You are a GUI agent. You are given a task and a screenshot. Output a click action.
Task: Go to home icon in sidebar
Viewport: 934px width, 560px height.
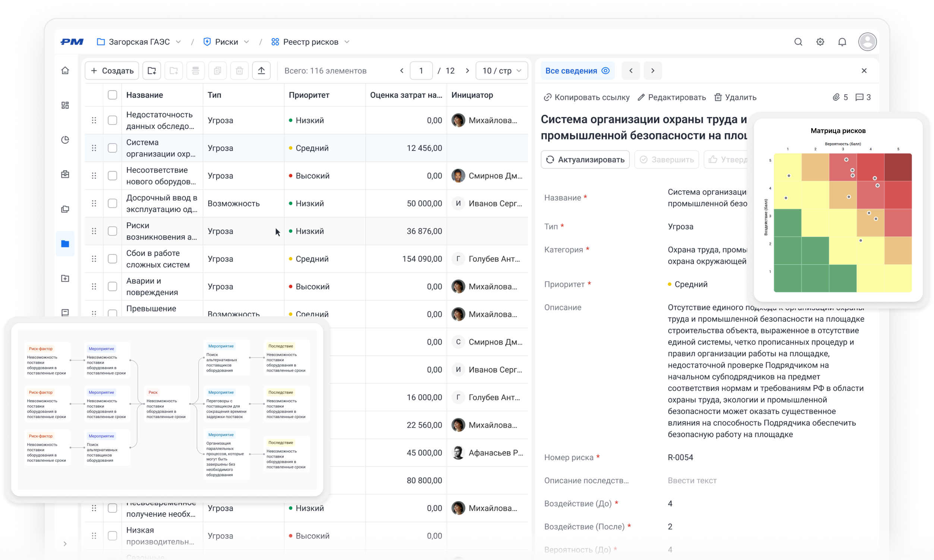coord(65,70)
